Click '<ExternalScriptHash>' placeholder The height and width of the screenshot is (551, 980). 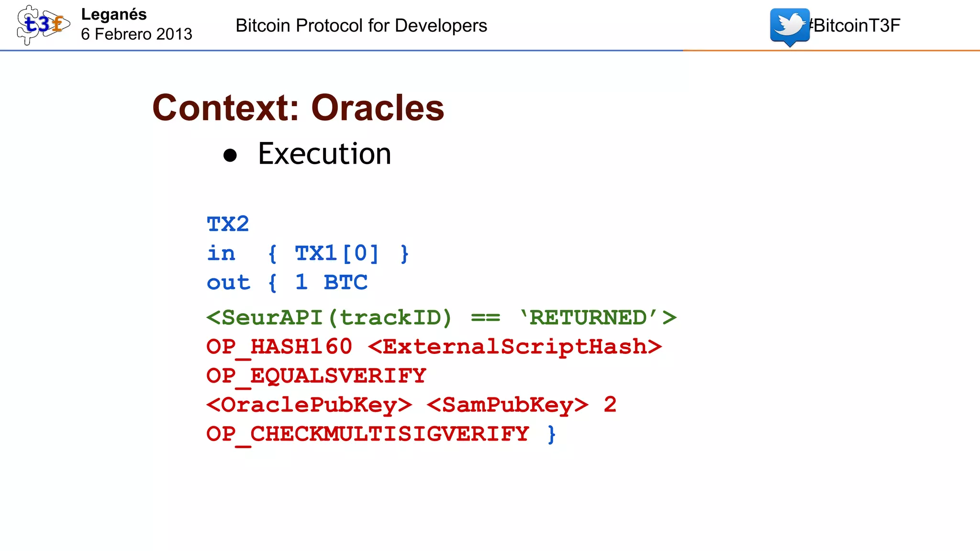pos(515,347)
